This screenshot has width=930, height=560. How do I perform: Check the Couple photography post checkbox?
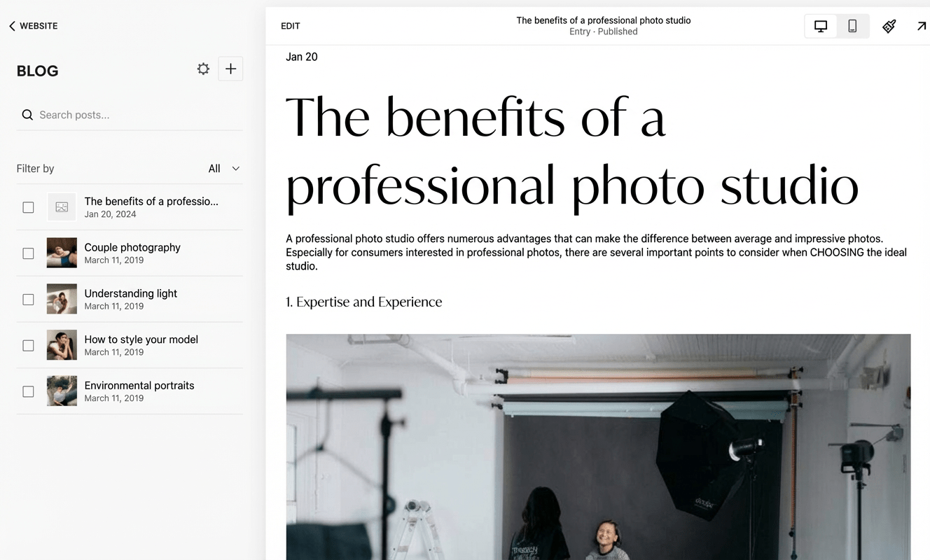pos(28,253)
